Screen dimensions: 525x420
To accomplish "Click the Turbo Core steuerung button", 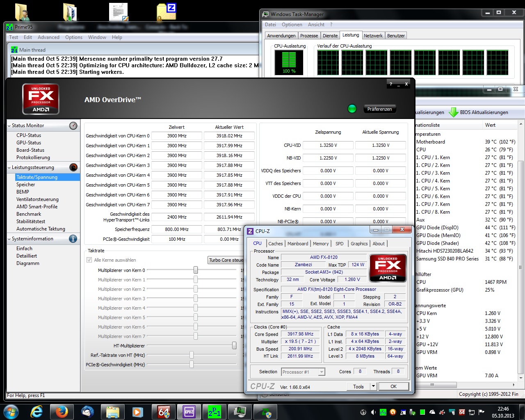I will (226, 260).
